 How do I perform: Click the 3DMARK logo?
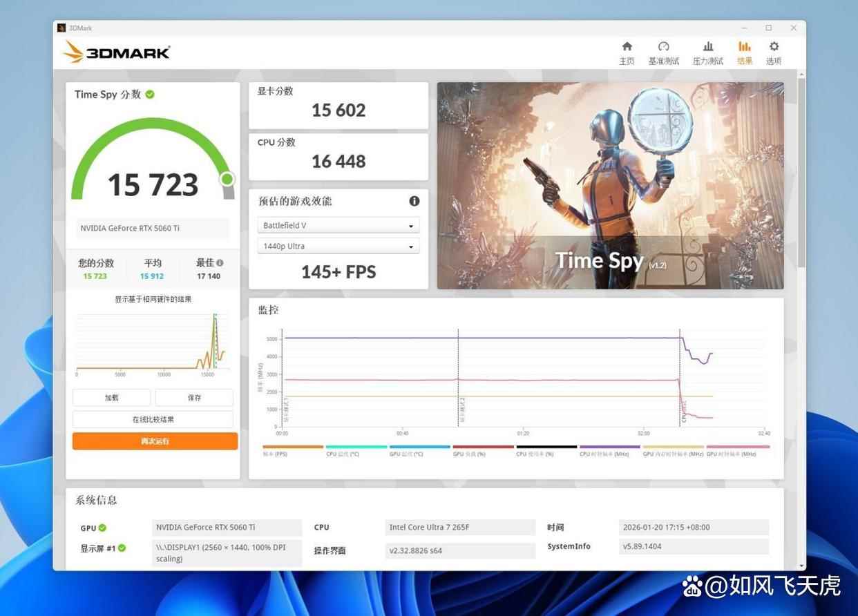[116, 52]
